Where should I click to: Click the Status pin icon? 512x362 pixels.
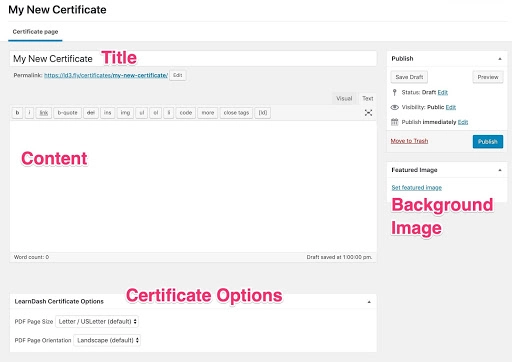click(x=394, y=92)
